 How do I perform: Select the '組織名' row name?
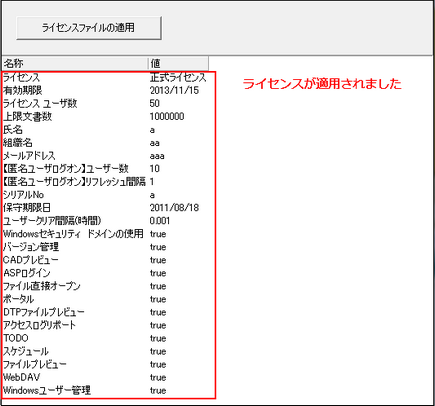(18, 143)
